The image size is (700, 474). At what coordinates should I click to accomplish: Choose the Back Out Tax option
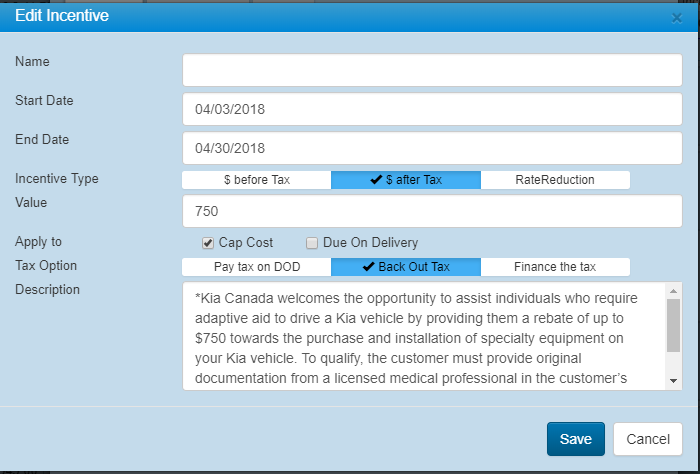point(406,267)
